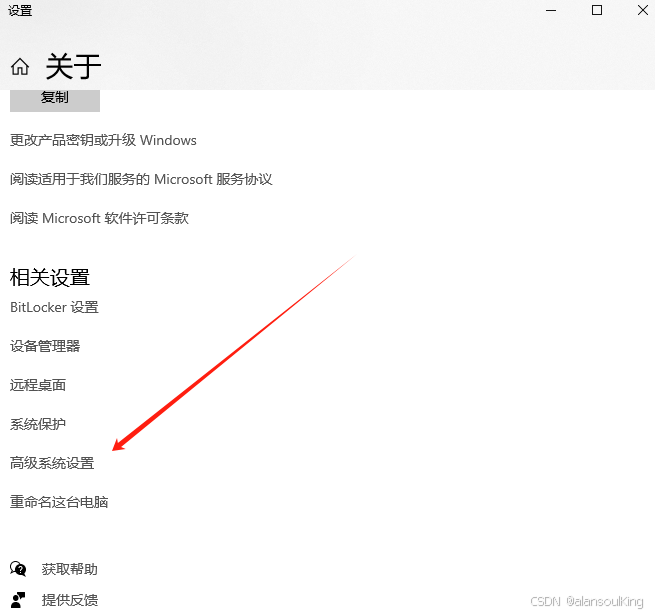
Task: Open the 获取帮助 text link
Action: click(69, 569)
